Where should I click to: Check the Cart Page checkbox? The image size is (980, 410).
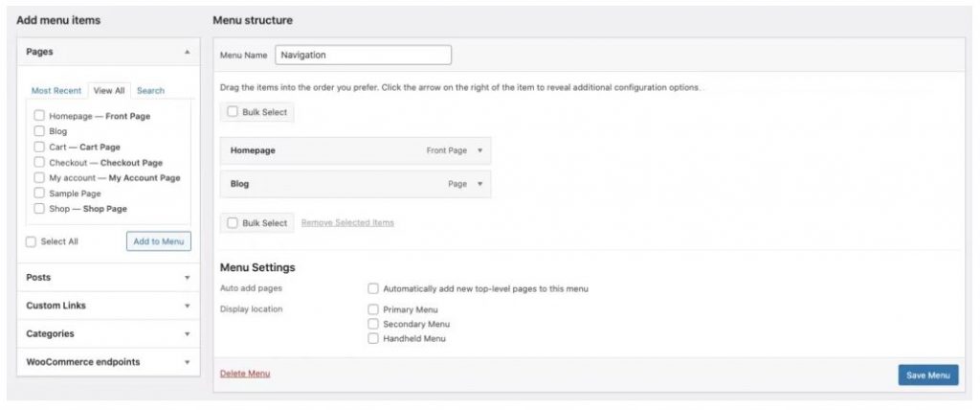coord(39,148)
